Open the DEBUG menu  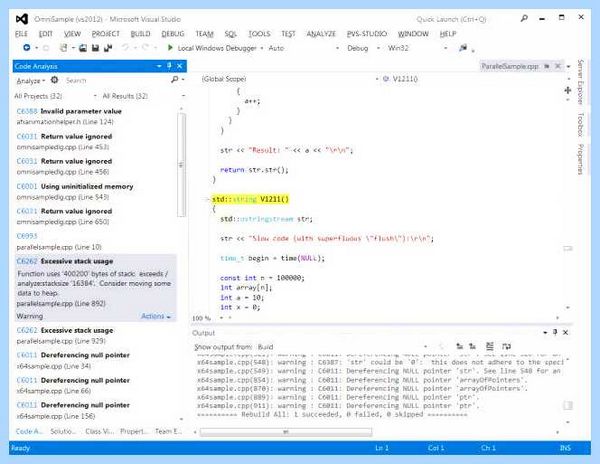pos(173,34)
